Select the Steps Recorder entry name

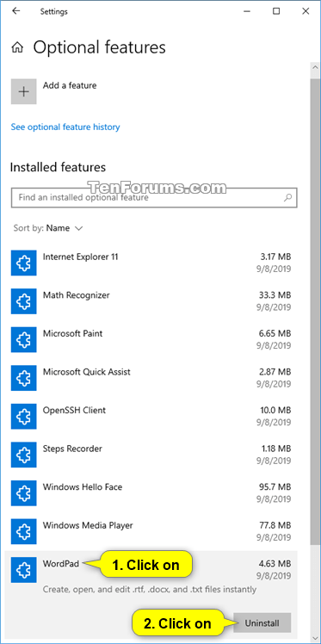click(x=72, y=448)
